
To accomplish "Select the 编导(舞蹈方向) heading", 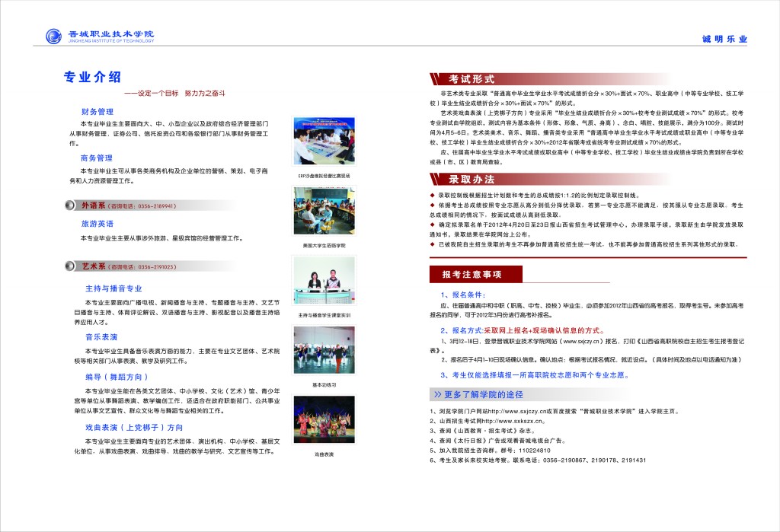I will (x=117, y=377).
